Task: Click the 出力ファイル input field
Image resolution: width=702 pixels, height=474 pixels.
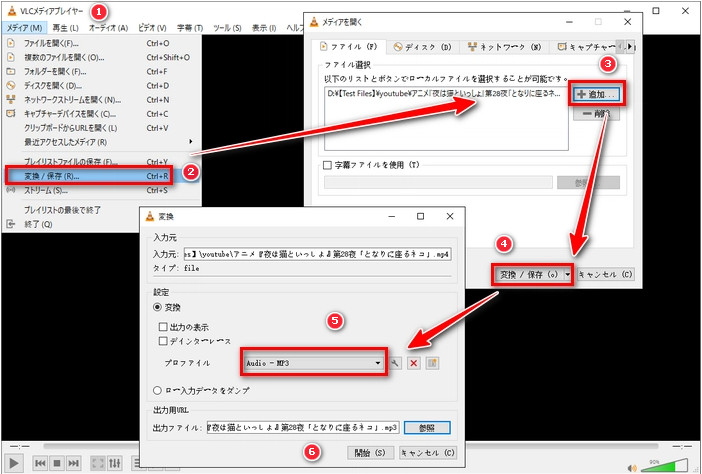Action: point(303,427)
